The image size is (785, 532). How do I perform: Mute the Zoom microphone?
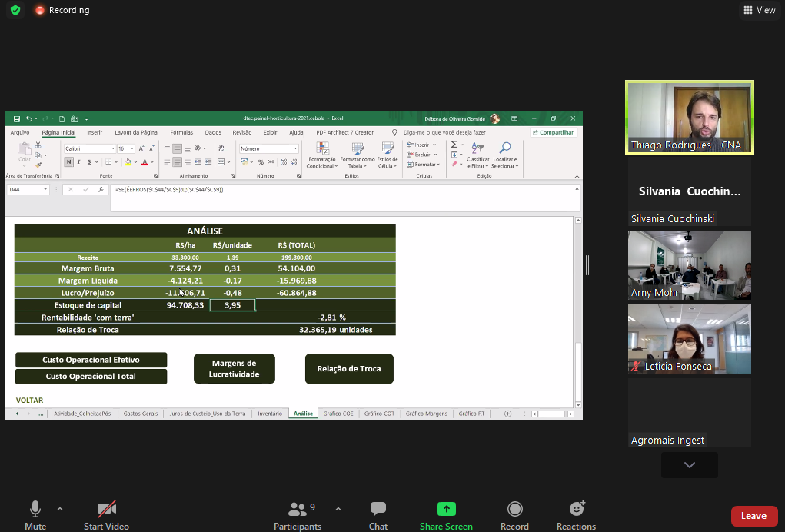coord(35,516)
